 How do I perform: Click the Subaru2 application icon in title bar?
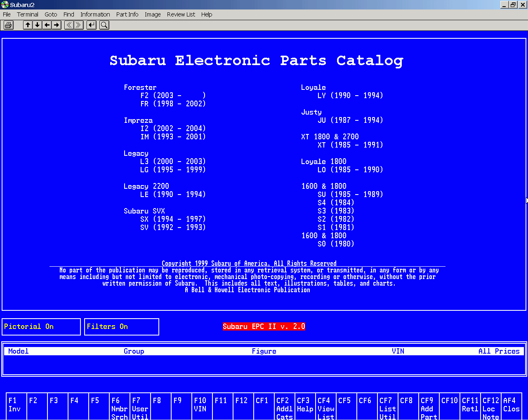click(x=5, y=5)
